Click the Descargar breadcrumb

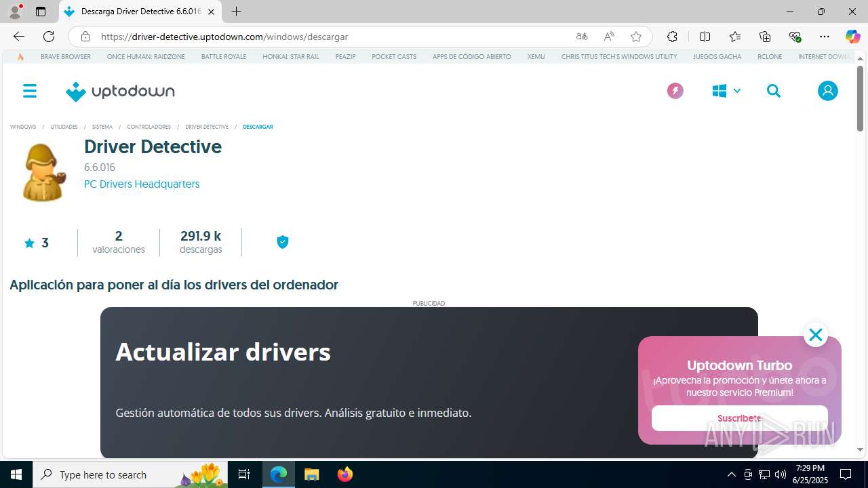click(x=258, y=127)
